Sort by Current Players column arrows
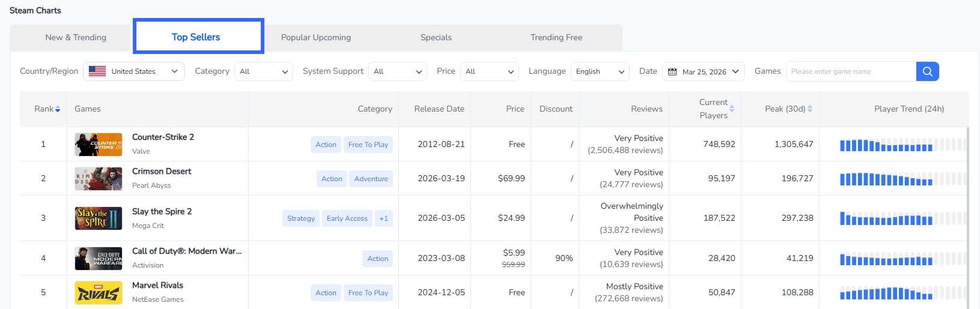The image size is (980, 309). (732, 109)
